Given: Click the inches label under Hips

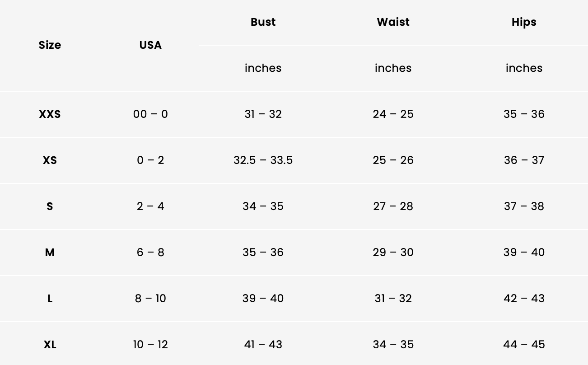Looking at the screenshot, I should point(524,68).
